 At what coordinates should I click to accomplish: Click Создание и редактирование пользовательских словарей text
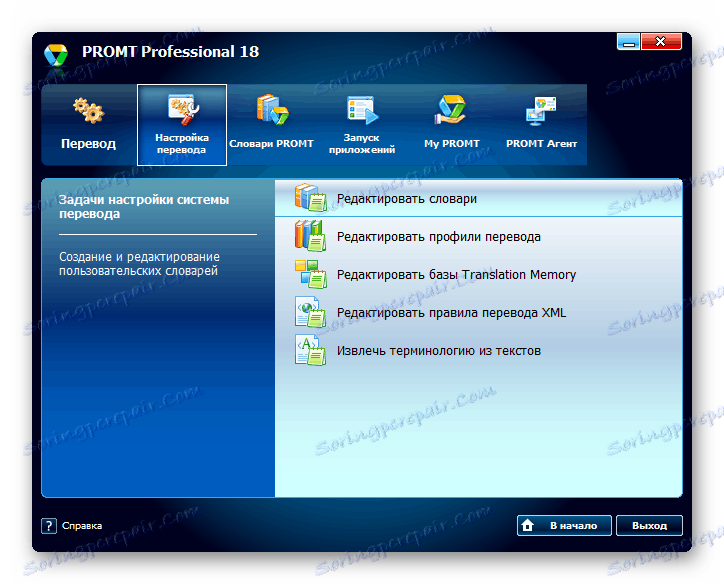pyautogui.click(x=139, y=264)
